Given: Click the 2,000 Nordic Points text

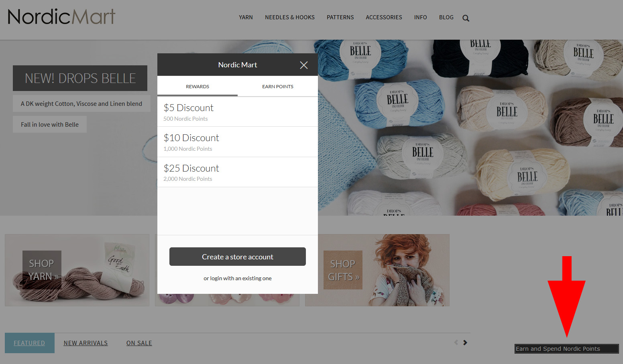Looking at the screenshot, I should 188,179.
